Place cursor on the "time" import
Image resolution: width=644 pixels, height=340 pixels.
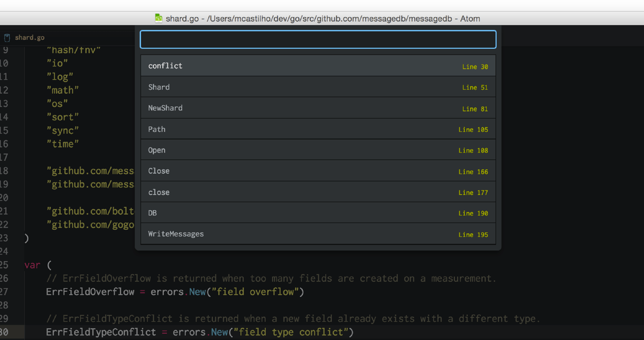[63, 144]
